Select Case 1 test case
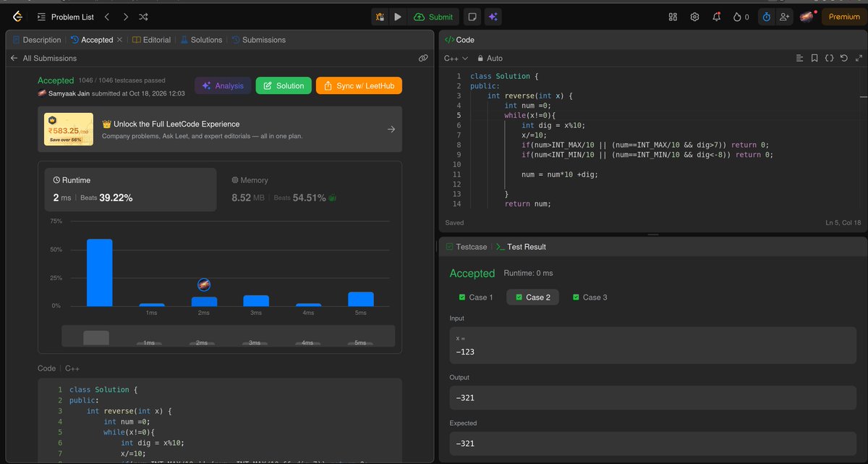This screenshot has width=868, height=464. pos(476,298)
